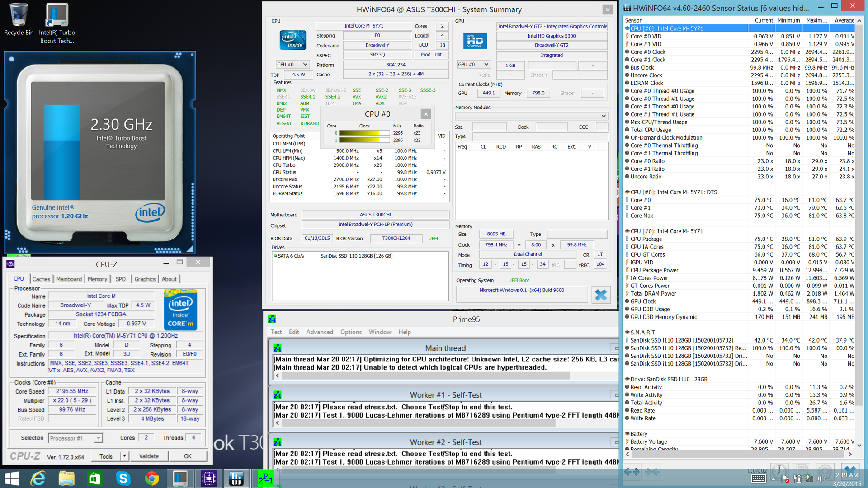Open volume control in system tray
868x488 pixels.
point(821,479)
